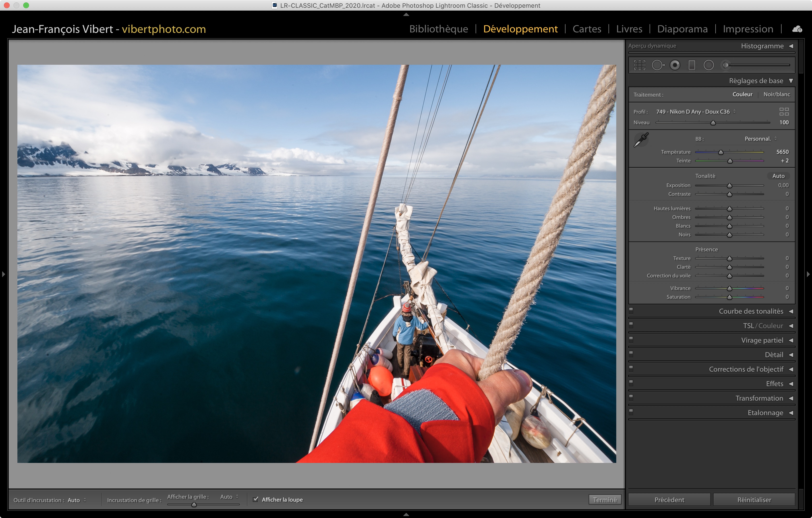The image size is (812, 518).
Task: Switch to the Bibliothèque module
Action: coord(438,29)
